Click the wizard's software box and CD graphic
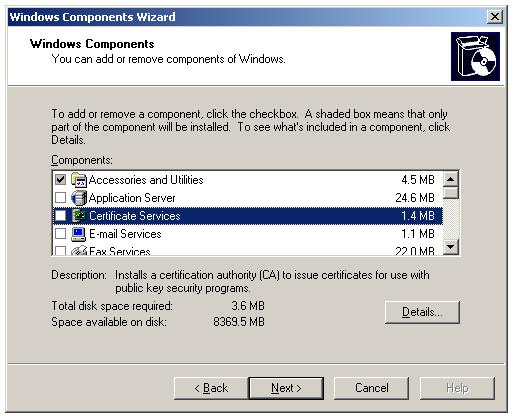 tap(475, 57)
